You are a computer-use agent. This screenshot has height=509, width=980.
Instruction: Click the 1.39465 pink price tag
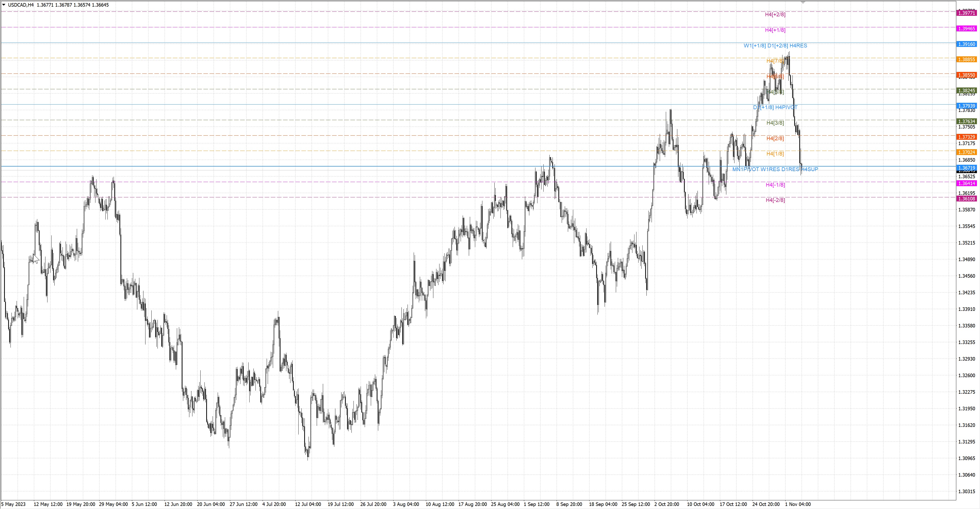(966, 29)
